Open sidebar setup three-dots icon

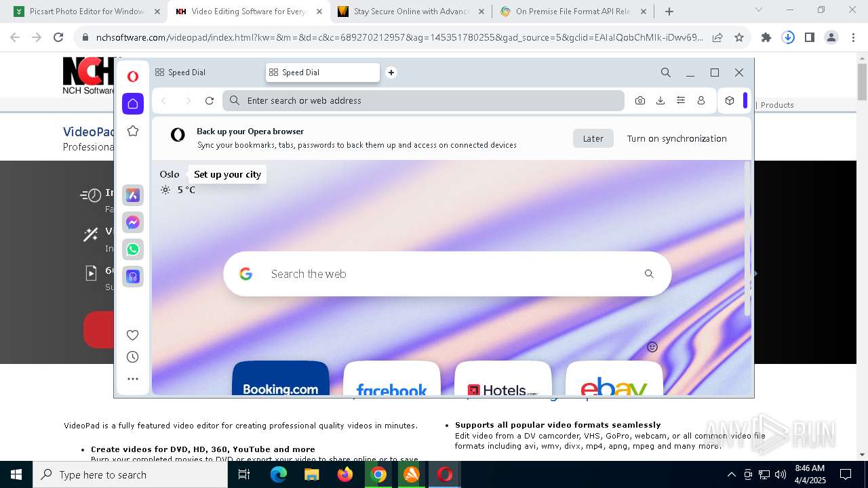133,379
